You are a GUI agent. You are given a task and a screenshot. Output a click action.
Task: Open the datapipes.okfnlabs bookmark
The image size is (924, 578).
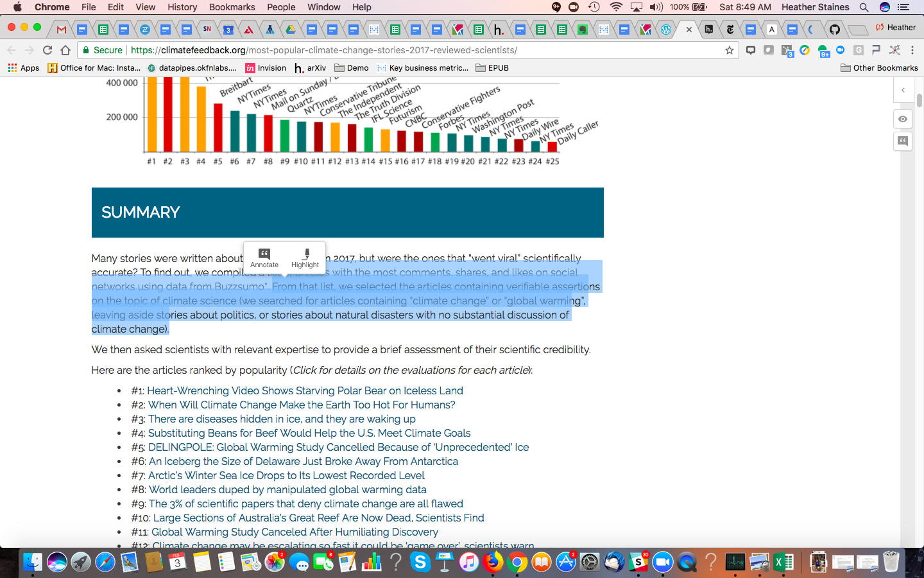[192, 68]
